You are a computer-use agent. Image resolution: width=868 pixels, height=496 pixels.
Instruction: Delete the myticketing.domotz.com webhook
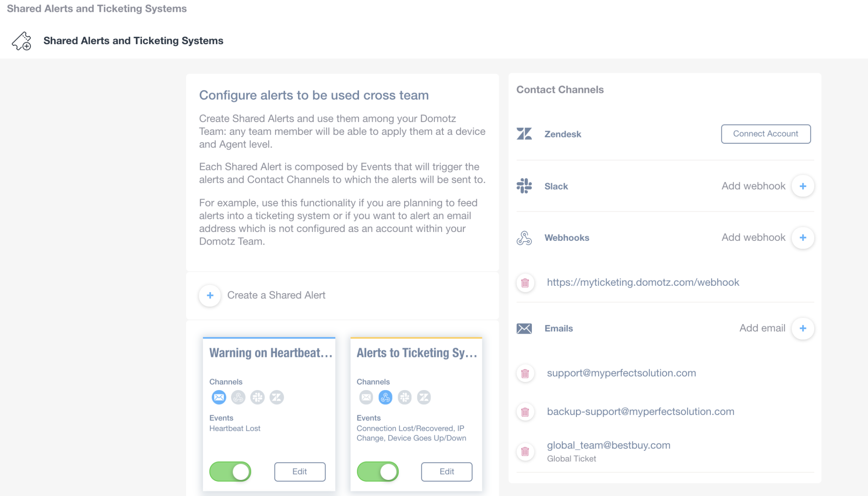point(525,283)
